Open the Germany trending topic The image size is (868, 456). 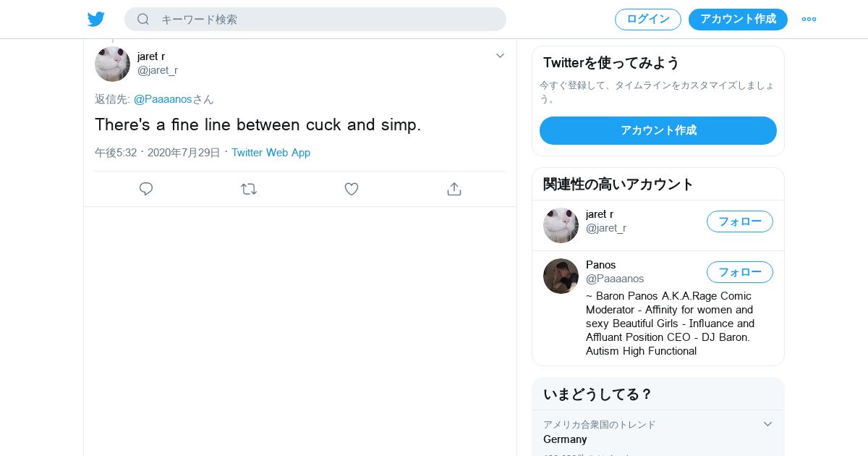tap(565, 439)
